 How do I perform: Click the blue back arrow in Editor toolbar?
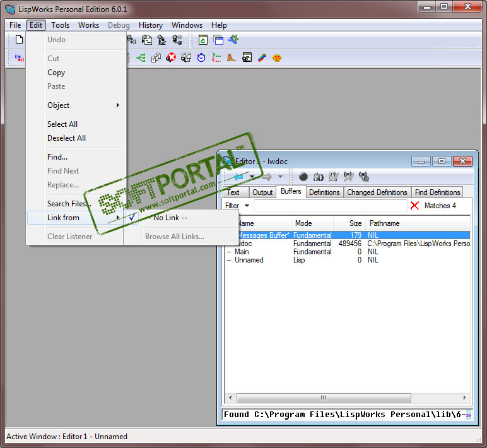click(x=238, y=177)
